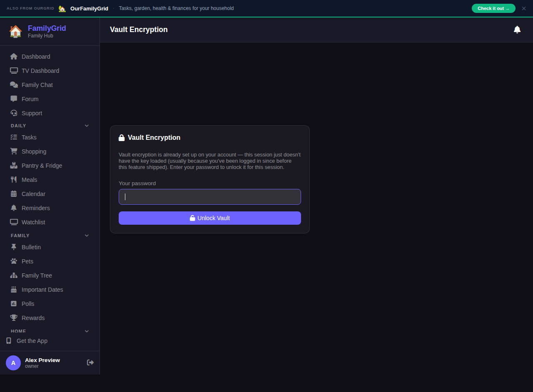The image size is (533, 392).
Task: Open Family Chat from sidebar
Action: pyautogui.click(x=50, y=85)
